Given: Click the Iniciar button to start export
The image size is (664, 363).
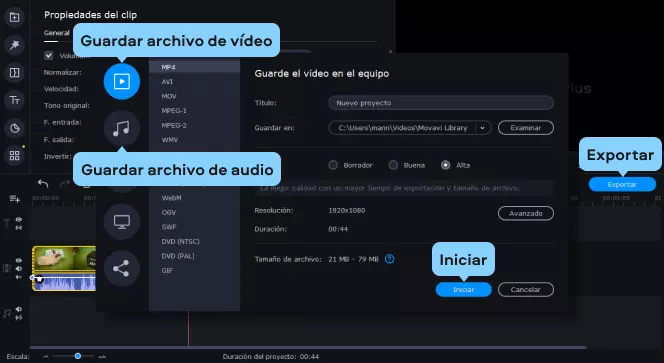Looking at the screenshot, I should coord(464,290).
